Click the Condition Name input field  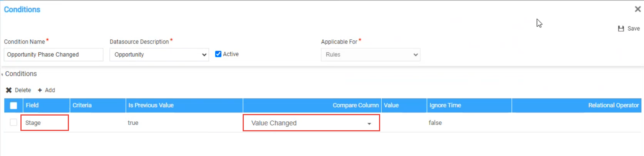(54, 55)
